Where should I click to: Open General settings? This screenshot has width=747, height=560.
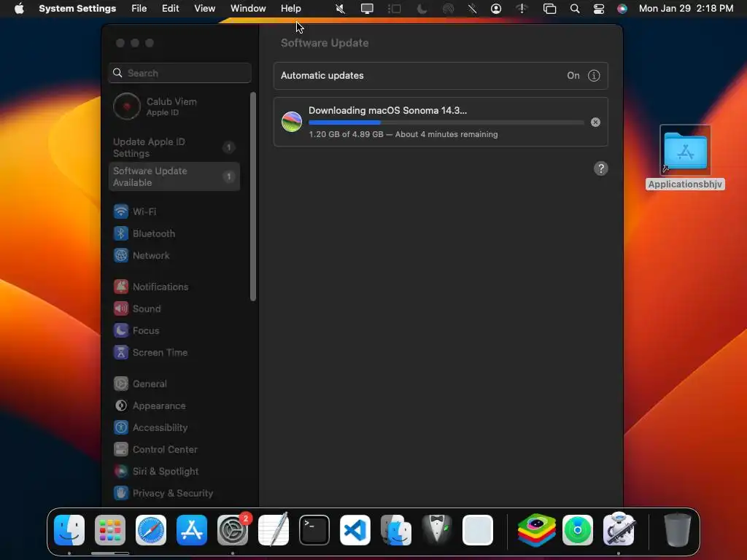click(x=140, y=384)
